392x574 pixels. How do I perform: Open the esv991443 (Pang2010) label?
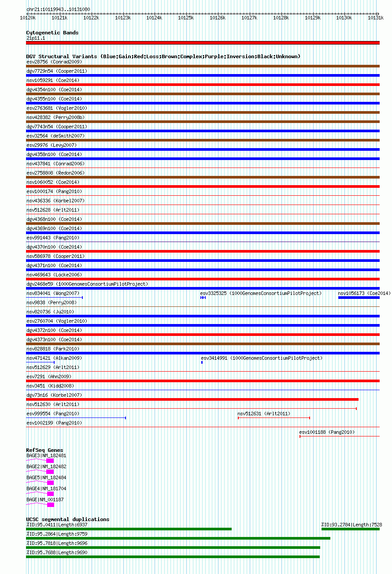pyautogui.click(x=53, y=238)
